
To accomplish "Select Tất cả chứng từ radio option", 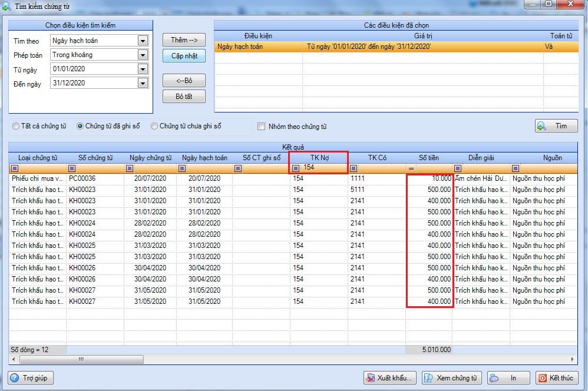I will (16, 127).
